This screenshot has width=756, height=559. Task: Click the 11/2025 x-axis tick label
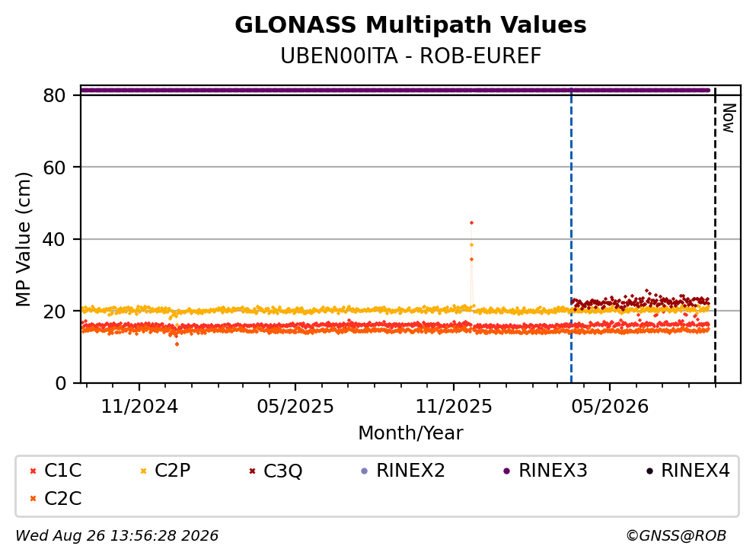pyautogui.click(x=454, y=407)
